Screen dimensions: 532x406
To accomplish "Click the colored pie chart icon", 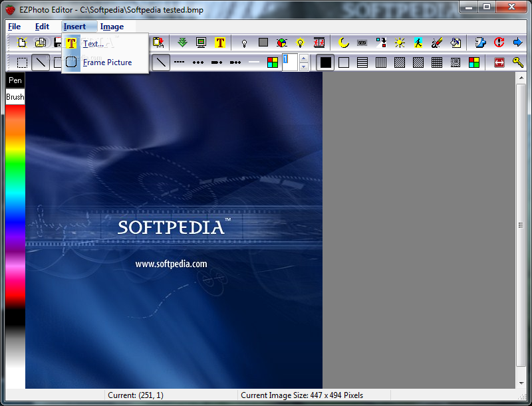I will coord(281,43).
